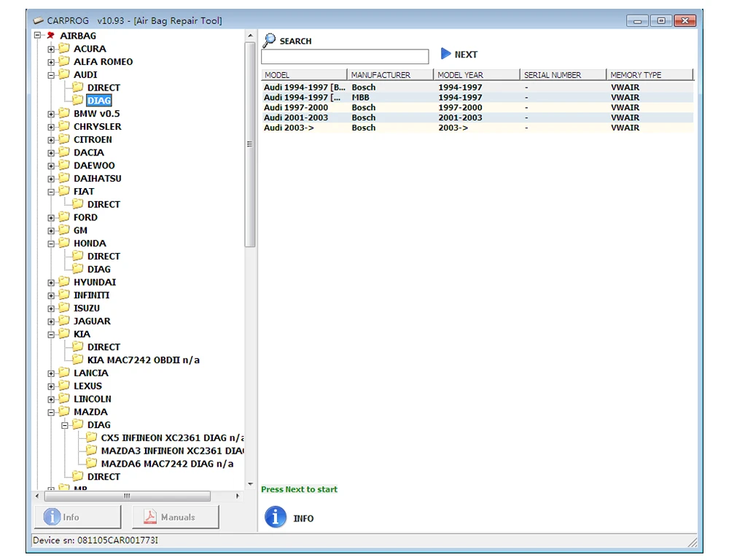Screen dimensions: 729x560
Task: Select the Audi 1994-1997 MBB row
Action: tap(477, 97)
